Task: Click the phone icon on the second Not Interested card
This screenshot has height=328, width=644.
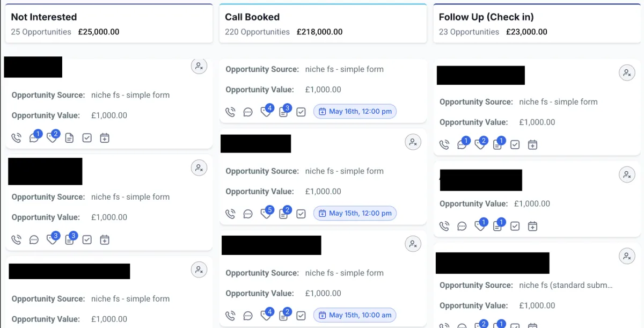Action: pyautogui.click(x=16, y=240)
